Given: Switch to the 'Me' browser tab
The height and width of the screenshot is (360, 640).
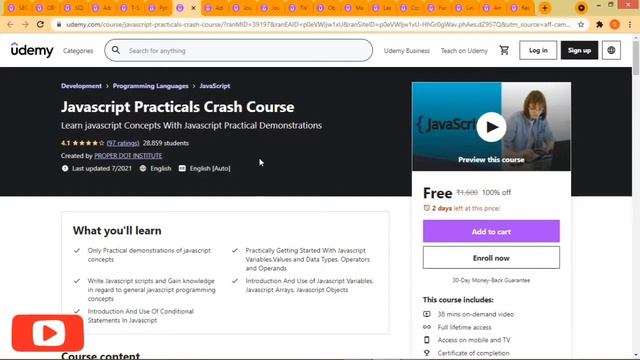Looking at the screenshot, I should tap(354, 8).
